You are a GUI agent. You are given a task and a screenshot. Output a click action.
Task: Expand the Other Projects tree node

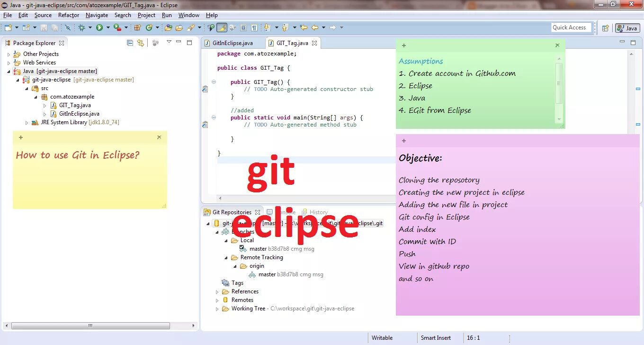click(x=9, y=54)
